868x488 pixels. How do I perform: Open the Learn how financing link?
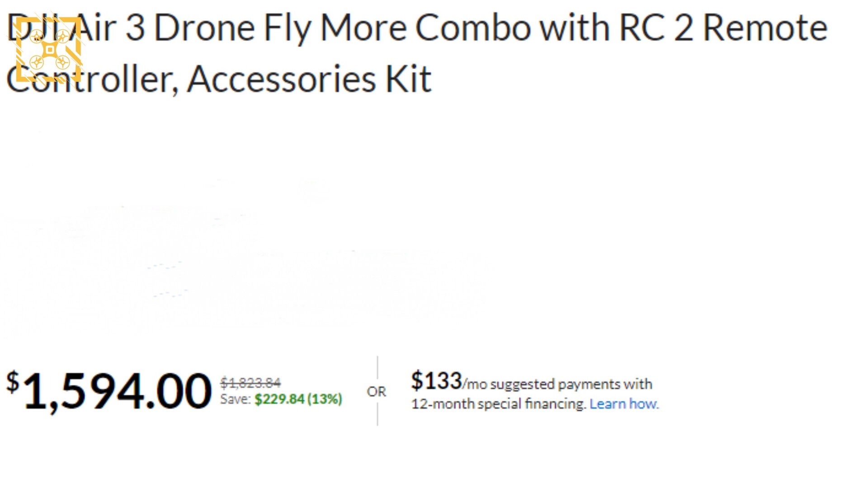pos(624,404)
